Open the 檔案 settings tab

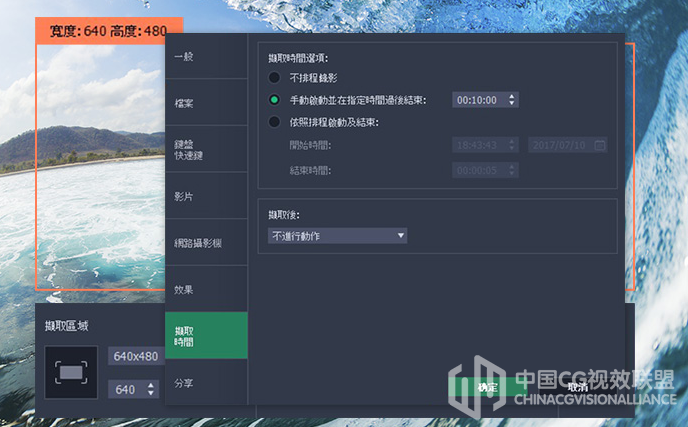click(x=206, y=103)
